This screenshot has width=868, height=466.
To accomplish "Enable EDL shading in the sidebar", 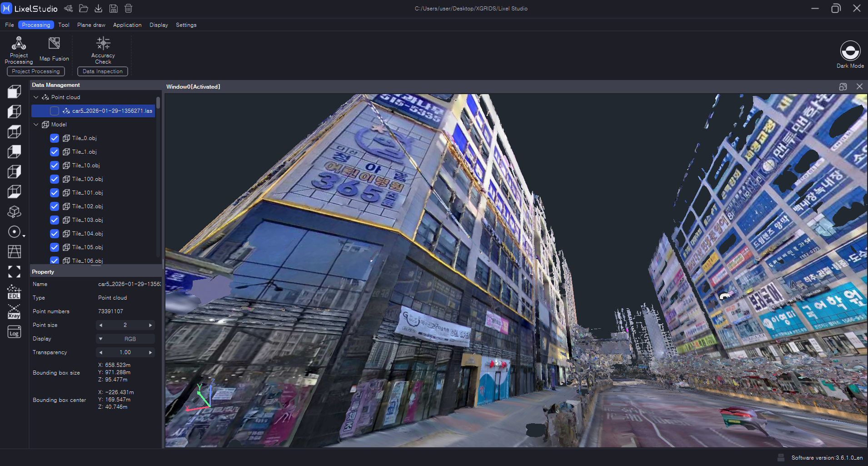I will pos(14,292).
